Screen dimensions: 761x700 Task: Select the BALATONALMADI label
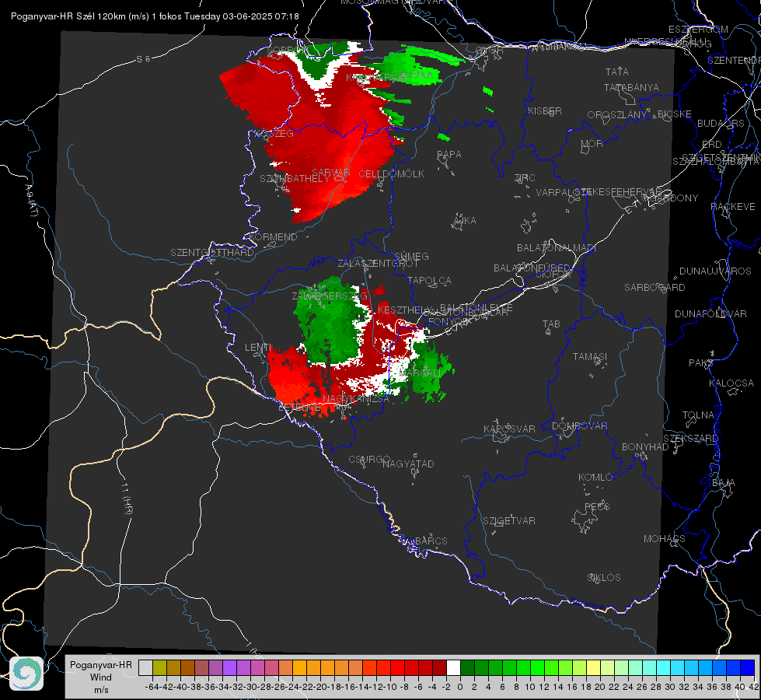click(x=557, y=248)
